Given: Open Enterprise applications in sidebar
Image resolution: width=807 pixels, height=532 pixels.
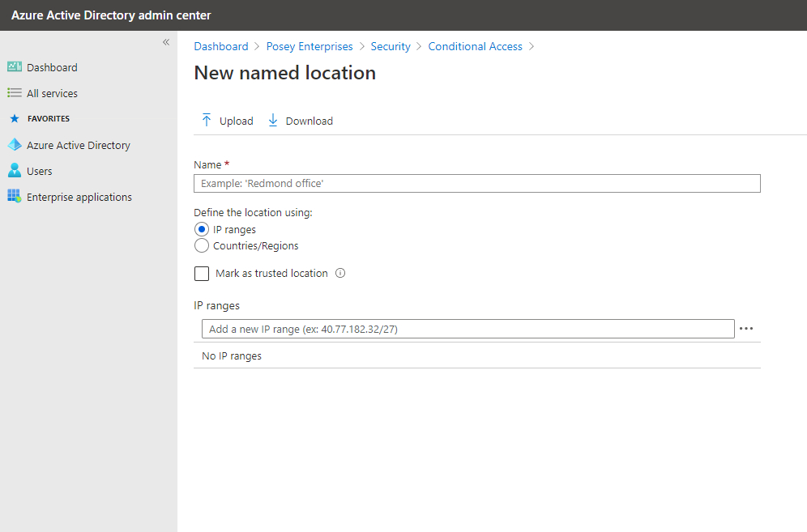Looking at the screenshot, I should click(x=79, y=197).
